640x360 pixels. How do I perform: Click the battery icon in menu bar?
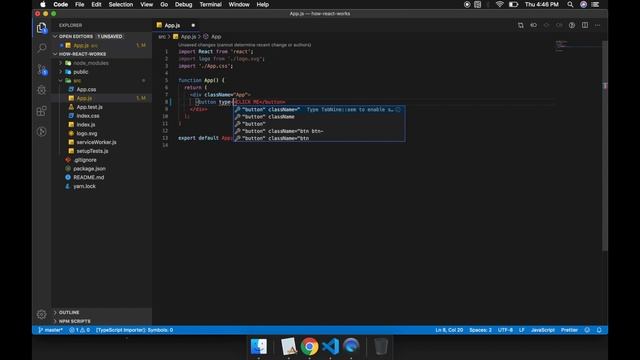(513, 4)
